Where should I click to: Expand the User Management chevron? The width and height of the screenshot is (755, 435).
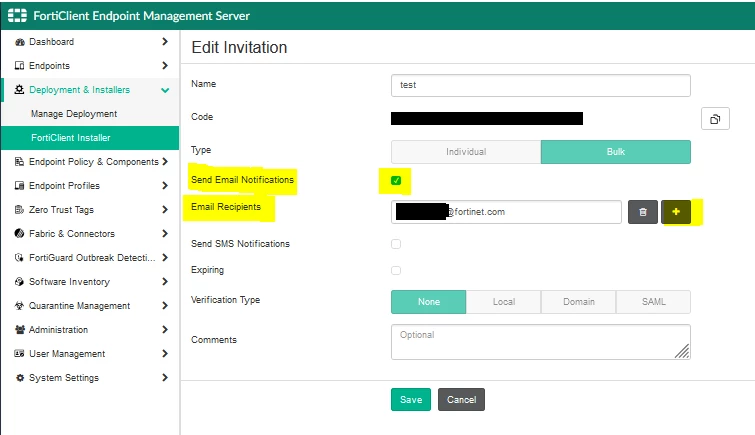[x=165, y=354]
